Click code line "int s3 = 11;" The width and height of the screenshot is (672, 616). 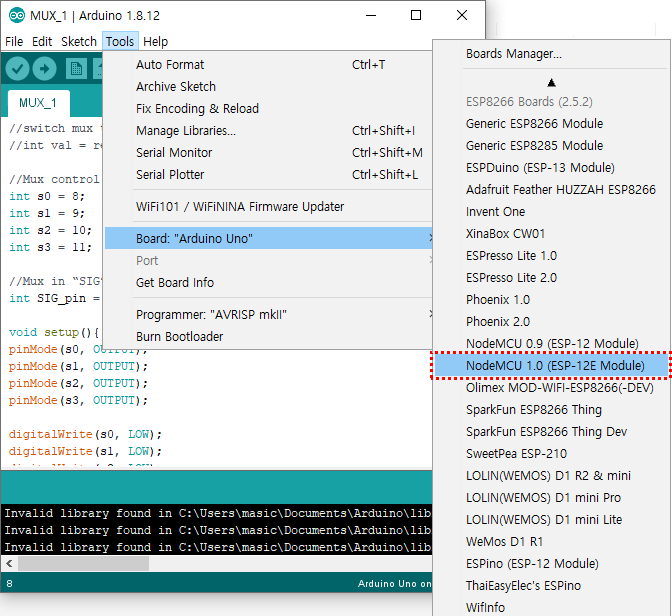(x=50, y=247)
